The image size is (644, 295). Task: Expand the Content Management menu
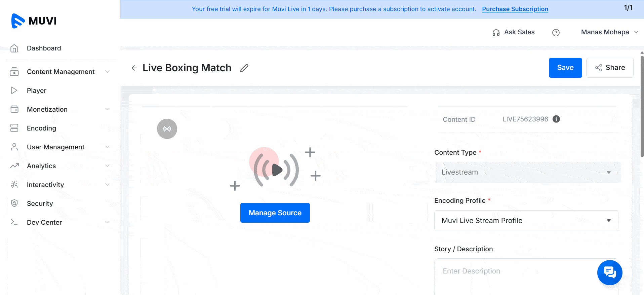point(61,72)
